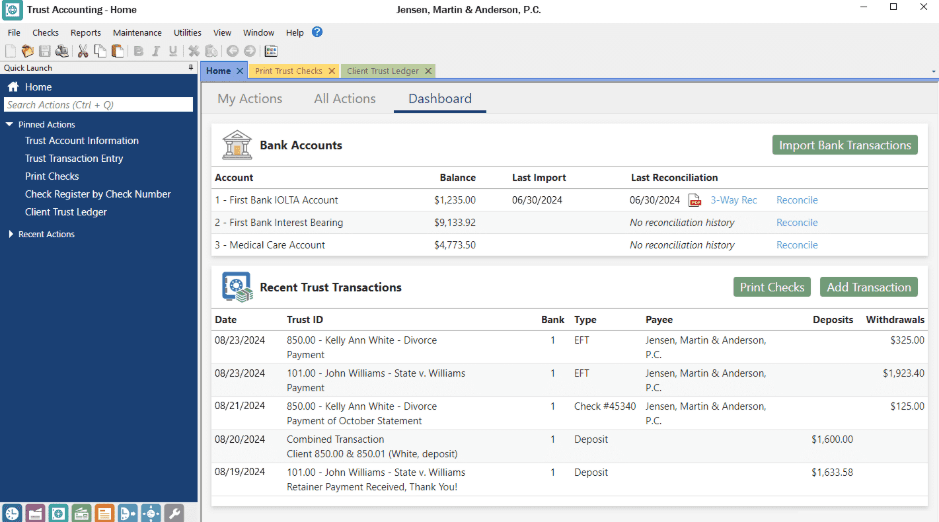The width and height of the screenshot is (939, 522).
Task: Click Reconcile for First Bank Interest Bearing
Action: pos(797,223)
